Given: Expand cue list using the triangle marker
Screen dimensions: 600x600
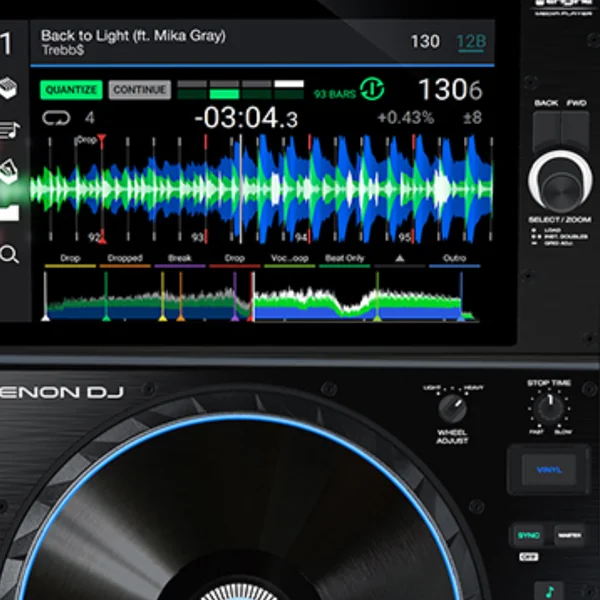Looking at the screenshot, I should 399,258.
